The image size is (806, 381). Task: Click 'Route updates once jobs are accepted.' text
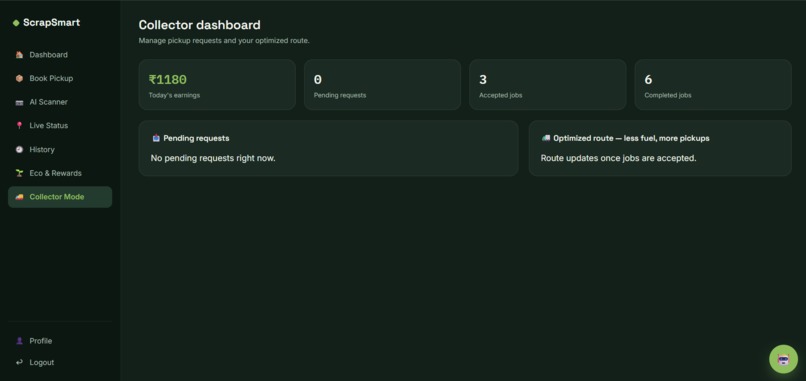[x=618, y=158]
